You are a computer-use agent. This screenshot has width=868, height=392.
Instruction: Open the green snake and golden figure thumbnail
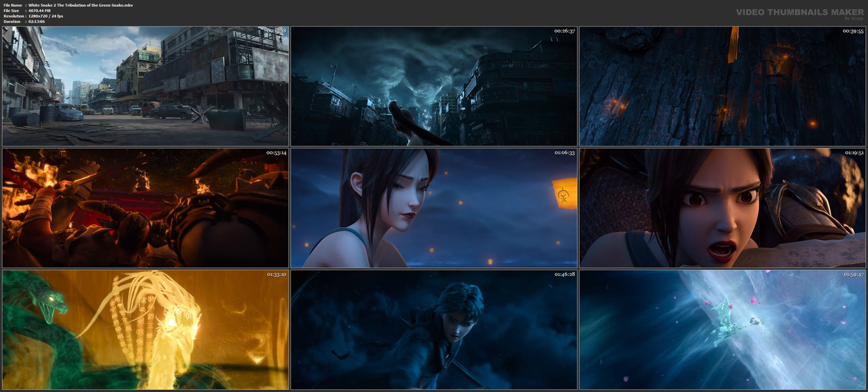[145, 330]
